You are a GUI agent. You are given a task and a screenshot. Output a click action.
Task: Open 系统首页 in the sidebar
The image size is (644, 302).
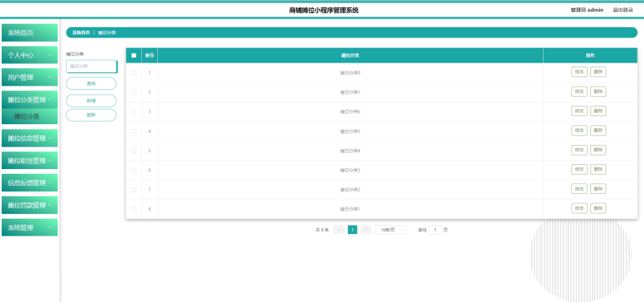click(30, 33)
